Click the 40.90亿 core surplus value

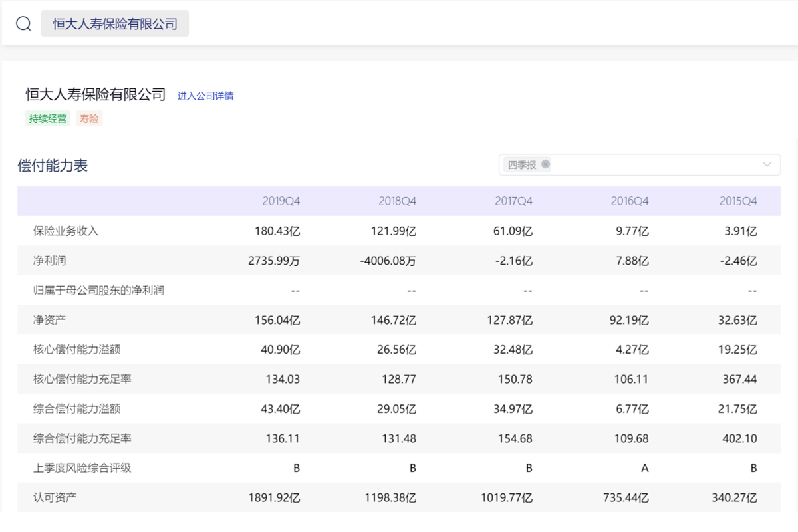280,349
